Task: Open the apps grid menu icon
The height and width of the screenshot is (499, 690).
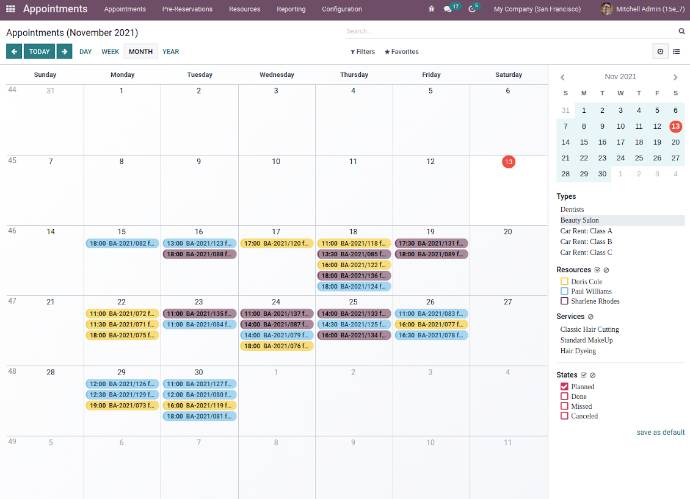Action: [x=10, y=9]
